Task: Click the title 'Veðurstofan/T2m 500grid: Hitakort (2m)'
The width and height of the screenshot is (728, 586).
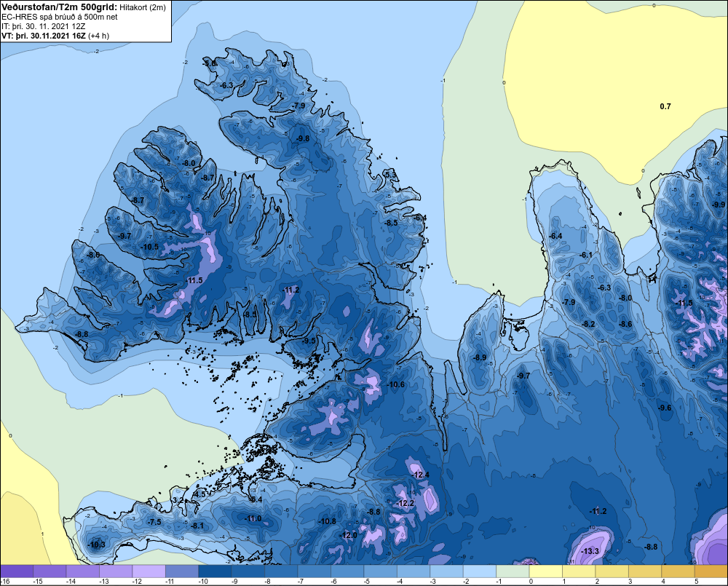Action: click(x=84, y=7)
